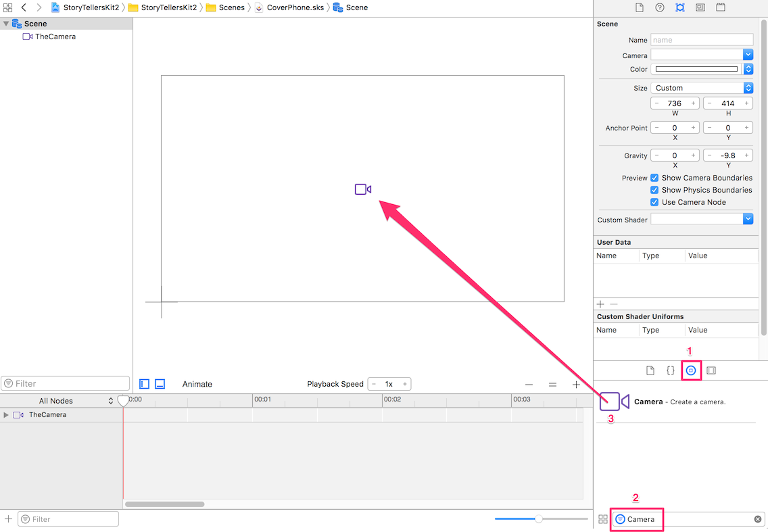Open the Quick Help inspector icon
Screen dimensions: 768x532
[x=660, y=7]
